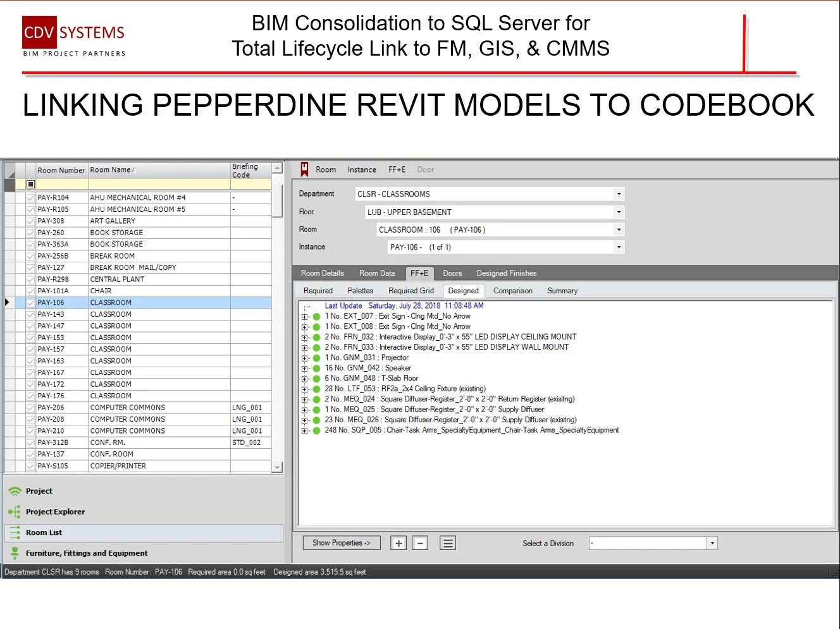Click the Room toolbar item at top
Image resolution: width=840 pixels, height=629 pixels.
coord(326,169)
